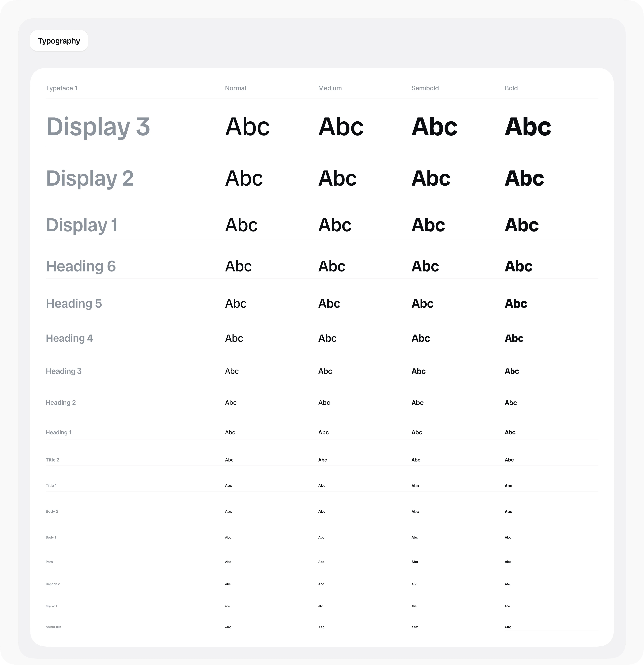This screenshot has height=665, width=644.
Task: Select the Body 2 row label
Action: coord(52,511)
